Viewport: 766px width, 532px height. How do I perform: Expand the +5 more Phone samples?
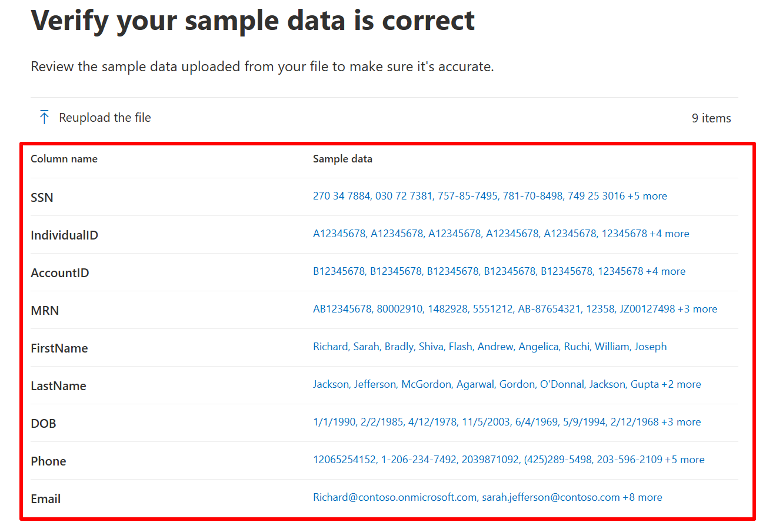[685, 459]
